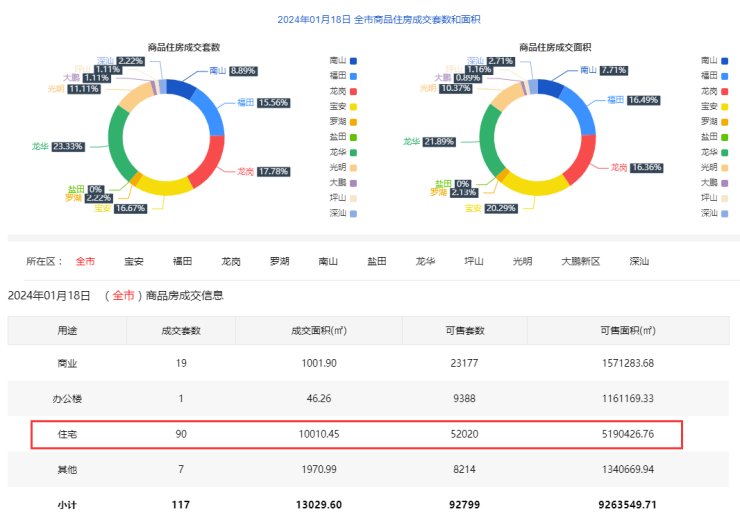Select the 大鹏新区 district tab
740x532 pixels.
tap(580, 262)
